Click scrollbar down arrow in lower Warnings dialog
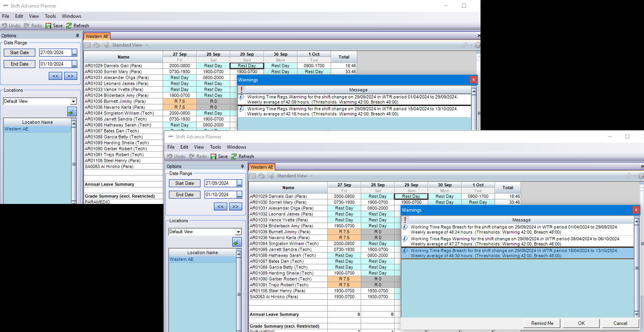644x332 pixels. tap(637, 314)
